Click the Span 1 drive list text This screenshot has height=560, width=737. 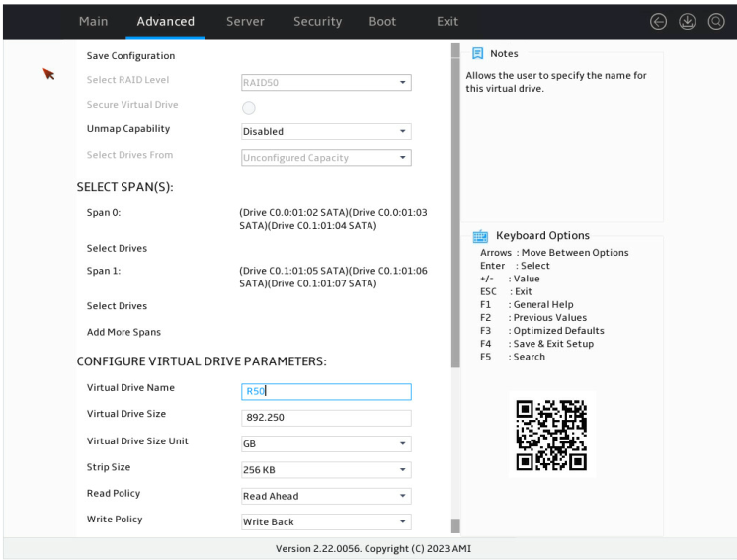333,278
